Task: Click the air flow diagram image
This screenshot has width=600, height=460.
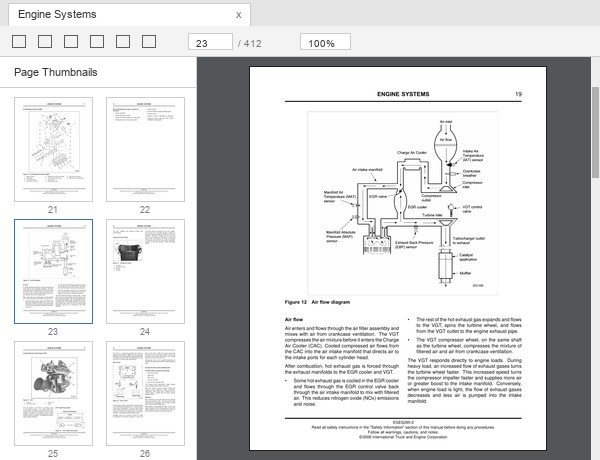Action: [403, 203]
